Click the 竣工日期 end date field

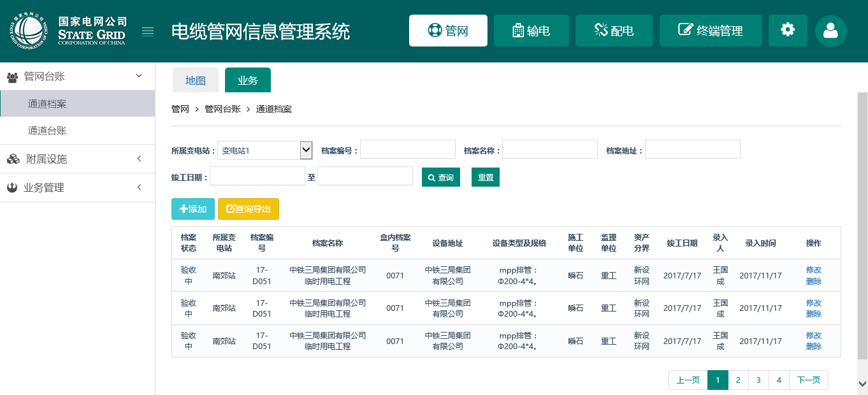click(x=365, y=176)
